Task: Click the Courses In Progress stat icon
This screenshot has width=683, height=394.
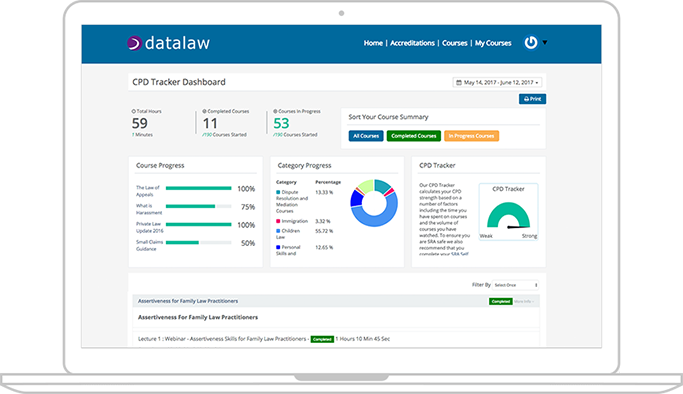Action: pos(275,111)
